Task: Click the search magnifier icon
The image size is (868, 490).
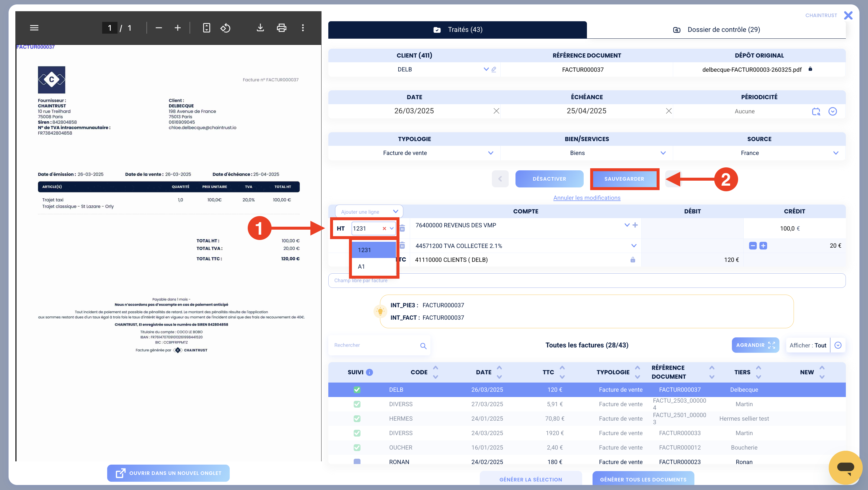Action: pos(424,346)
